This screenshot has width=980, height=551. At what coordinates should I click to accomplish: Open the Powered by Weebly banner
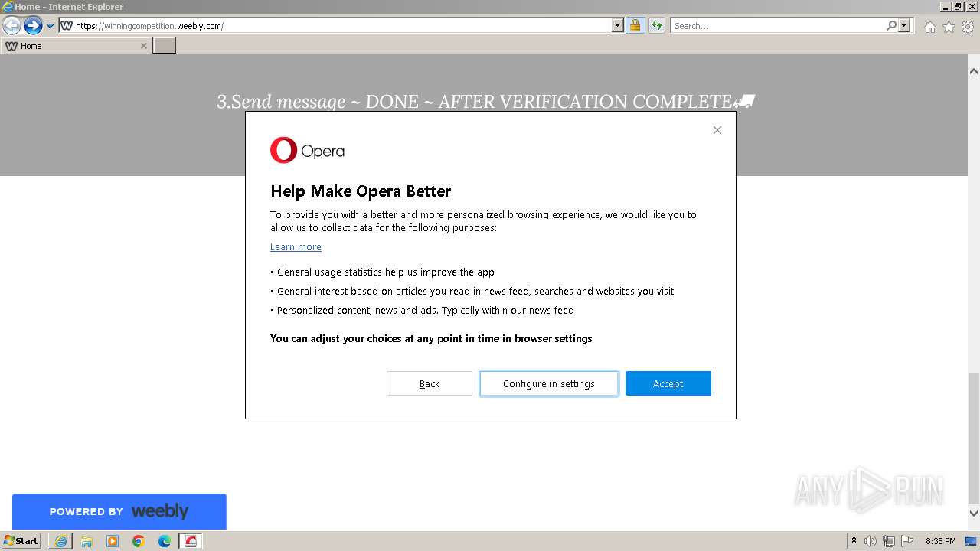(x=119, y=511)
